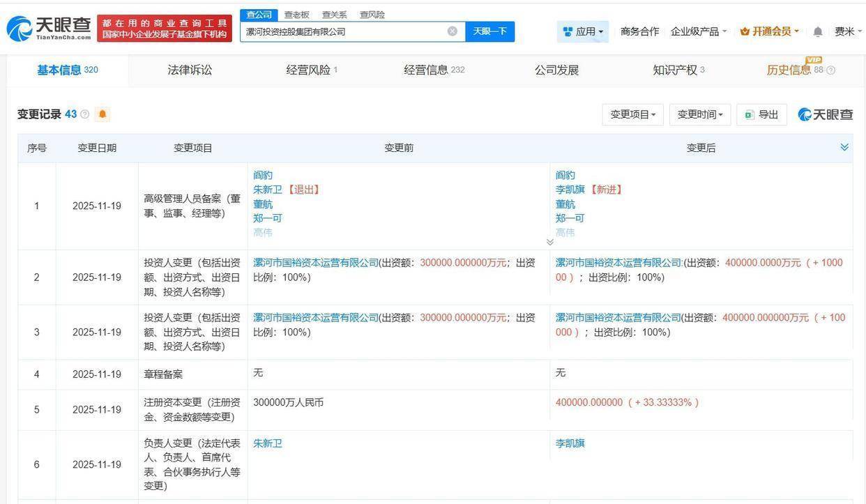This screenshot has width=866, height=504.
Task: Expand all rows with blue double-chevron
Action: (844, 147)
